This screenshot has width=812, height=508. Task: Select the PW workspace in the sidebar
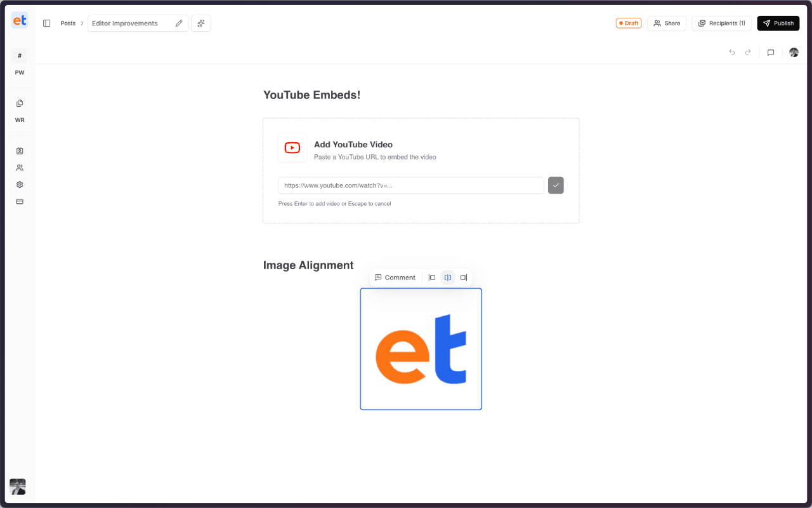point(19,63)
